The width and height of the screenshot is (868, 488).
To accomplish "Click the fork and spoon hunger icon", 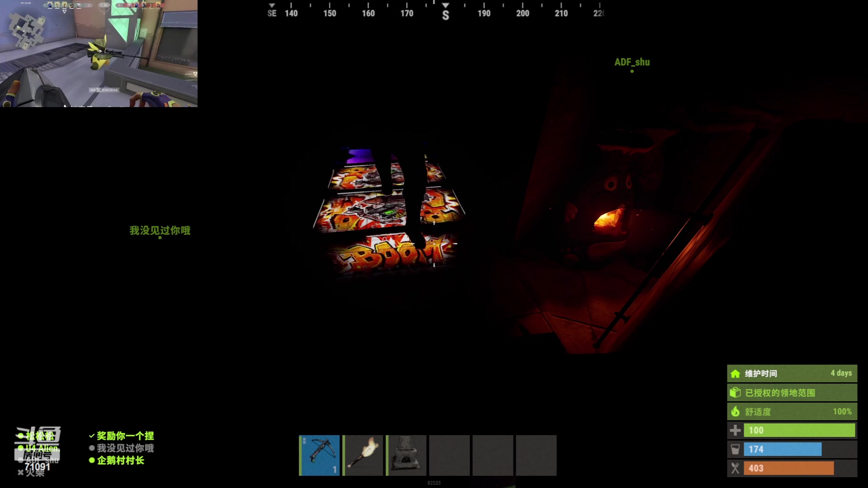I will 736,468.
